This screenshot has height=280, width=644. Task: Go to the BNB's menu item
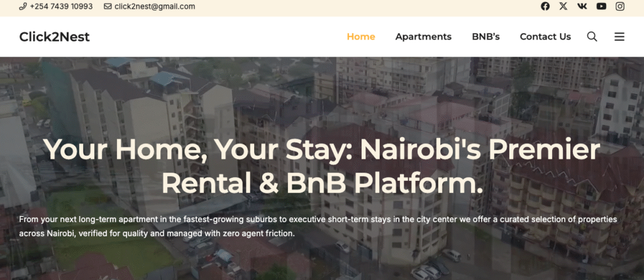pyautogui.click(x=486, y=36)
